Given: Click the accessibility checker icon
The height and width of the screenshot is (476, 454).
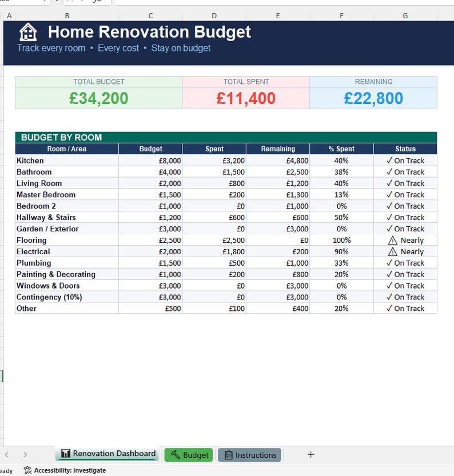Looking at the screenshot, I should coord(27,470).
